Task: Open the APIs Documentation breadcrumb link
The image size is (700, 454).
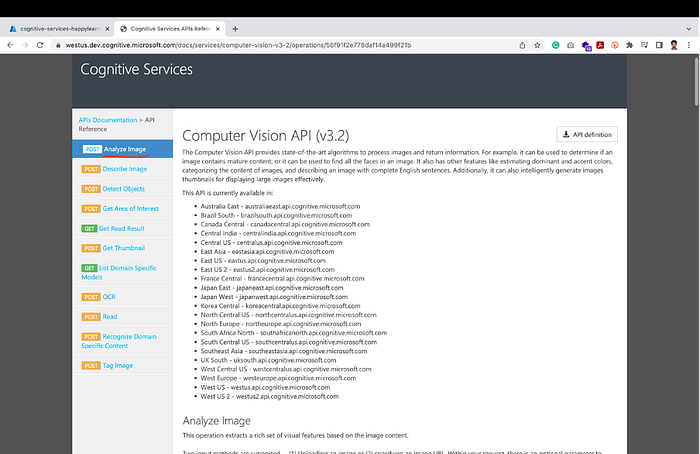Action: pos(108,120)
